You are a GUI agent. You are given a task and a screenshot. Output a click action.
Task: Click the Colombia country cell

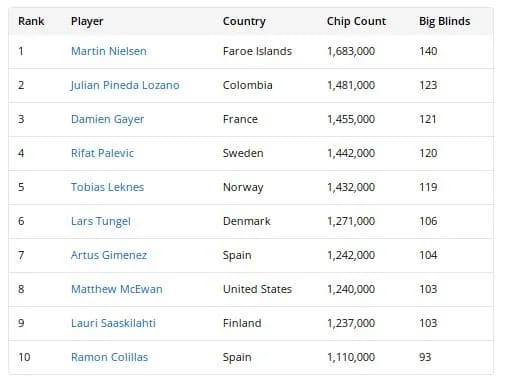coord(247,85)
